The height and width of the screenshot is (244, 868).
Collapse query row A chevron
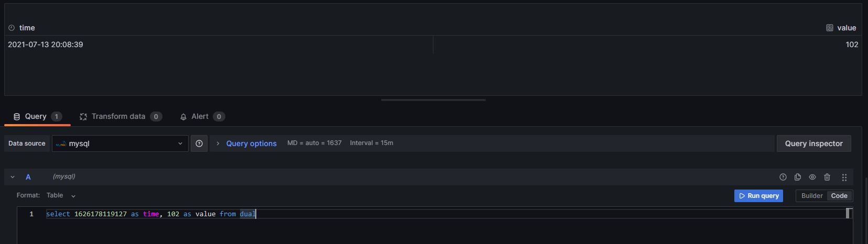pos(13,177)
